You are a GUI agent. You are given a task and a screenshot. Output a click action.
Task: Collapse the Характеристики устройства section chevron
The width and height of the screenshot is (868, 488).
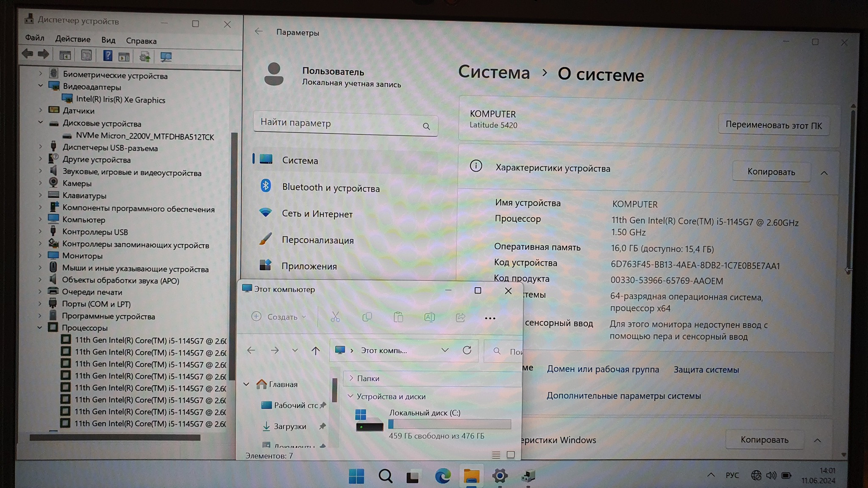pyautogui.click(x=823, y=172)
